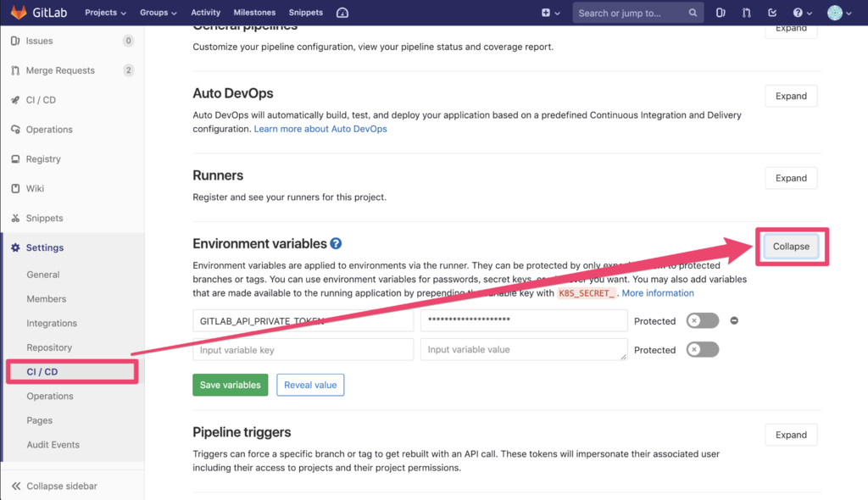Open the Snippets top menu item
This screenshot has width=868, height=500.
[x=305, y=12]
